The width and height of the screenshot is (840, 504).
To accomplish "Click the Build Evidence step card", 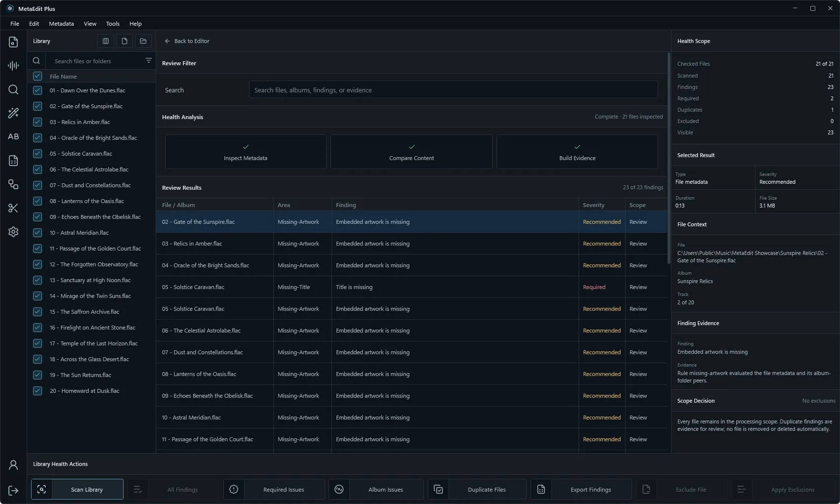I will (x=577, y=152).
